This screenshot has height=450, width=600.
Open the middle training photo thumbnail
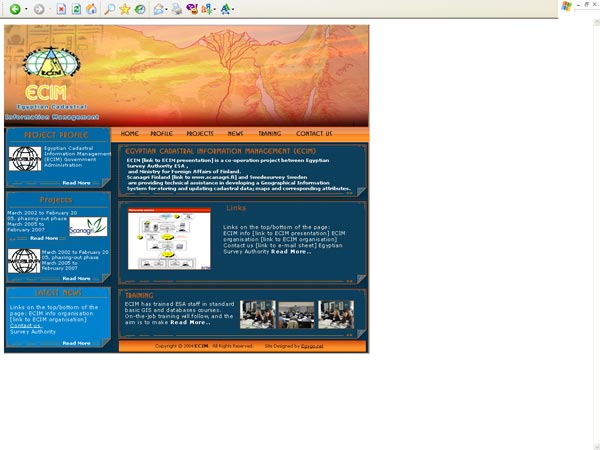pyautogui.click(x=296, y=315)
